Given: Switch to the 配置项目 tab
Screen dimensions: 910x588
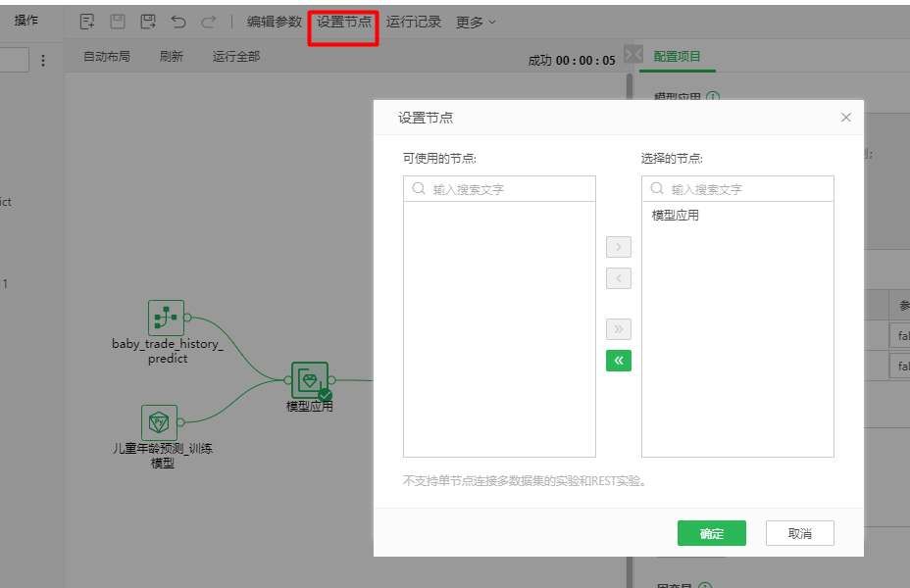Looking at the screenshot, I should click(x=678, y=56).
